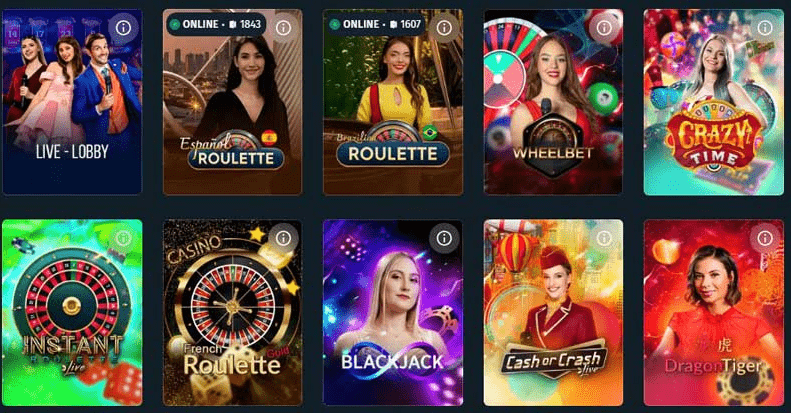Open Wheelbet game info icon
This screenshot has width=791, height=413.
pyautogui.click(x=604, y=28)
